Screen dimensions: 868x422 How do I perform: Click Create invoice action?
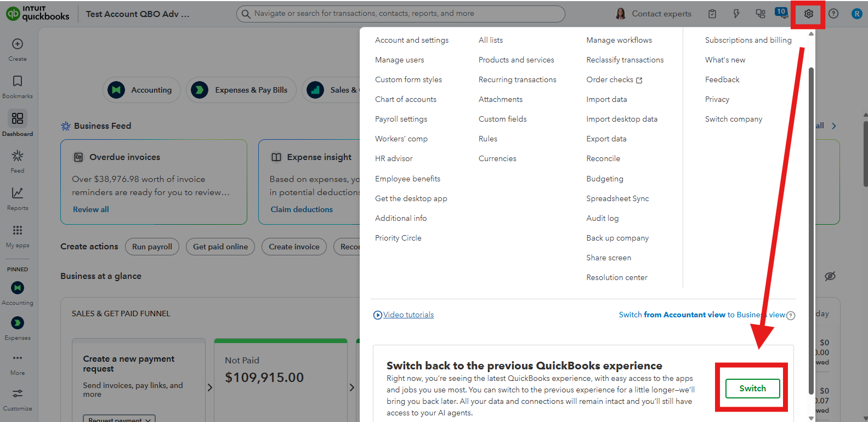(x=294, y=247)
